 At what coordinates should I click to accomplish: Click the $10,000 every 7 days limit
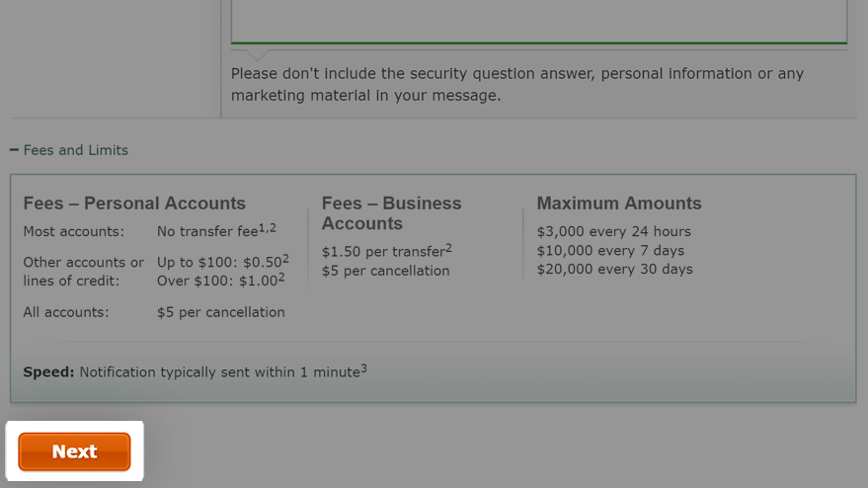pyautogui.click(x=610, y=250)
